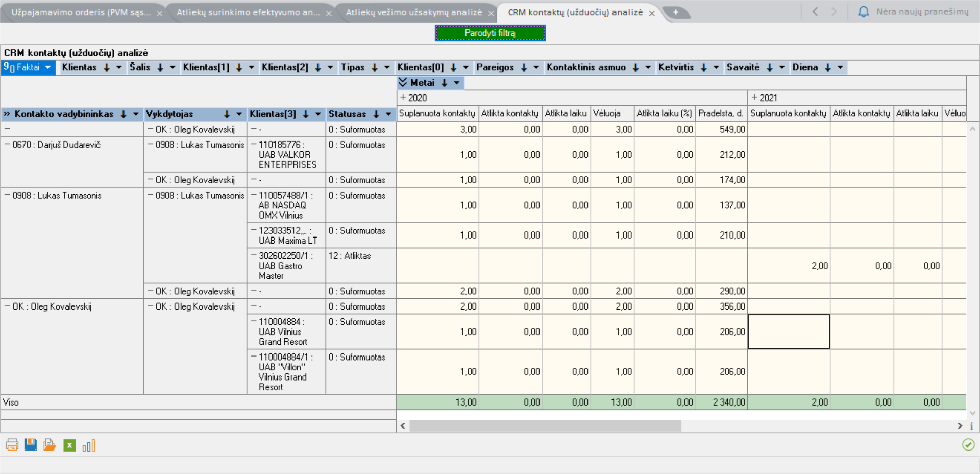Click the horizontal scrollbar right arrow
This screenshot has height=474, width=980.
coord(960,425)
